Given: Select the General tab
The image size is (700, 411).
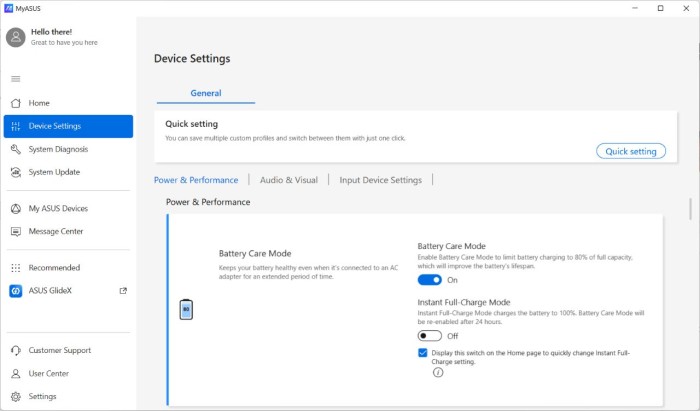Looking at the screenshot, I should 206,93.
